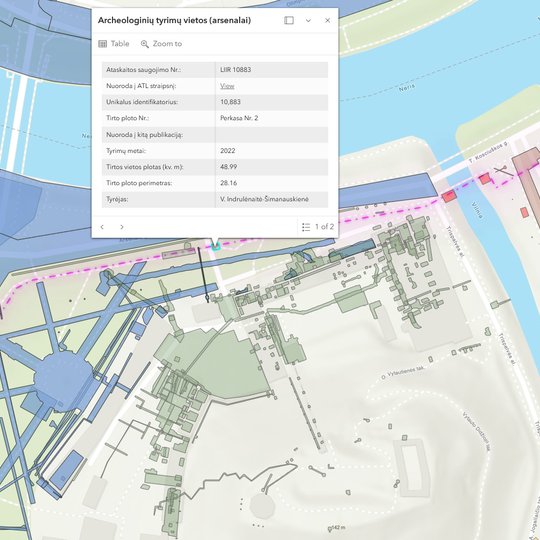
Task: Select researcher V. Indrulėnaitė-Šimanauskienė
Action: click(x=264, y=199)
